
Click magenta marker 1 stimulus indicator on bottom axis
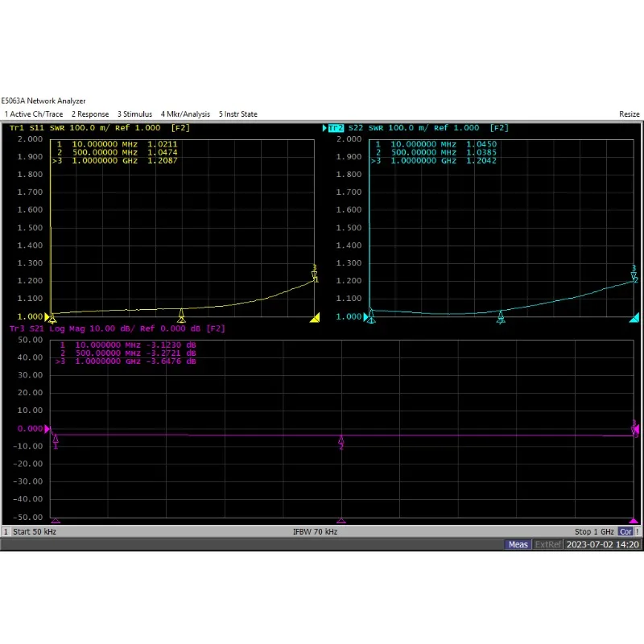56,521
